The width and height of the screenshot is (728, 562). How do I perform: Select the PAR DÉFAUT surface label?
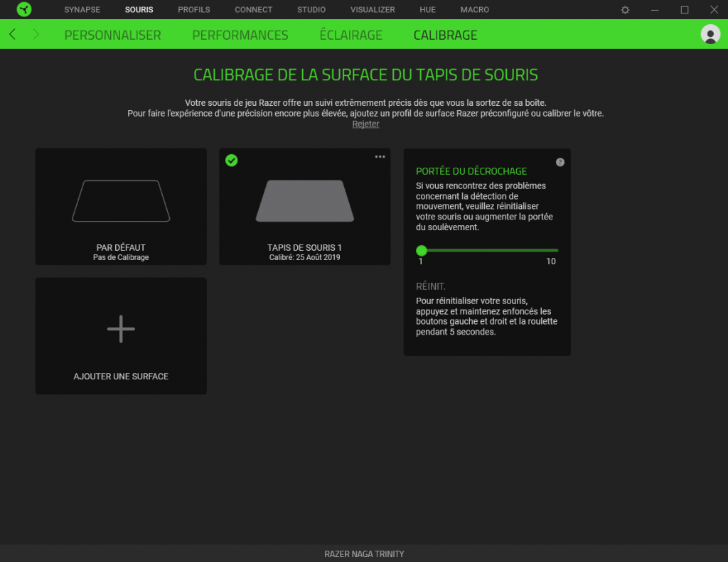(121, 247)
